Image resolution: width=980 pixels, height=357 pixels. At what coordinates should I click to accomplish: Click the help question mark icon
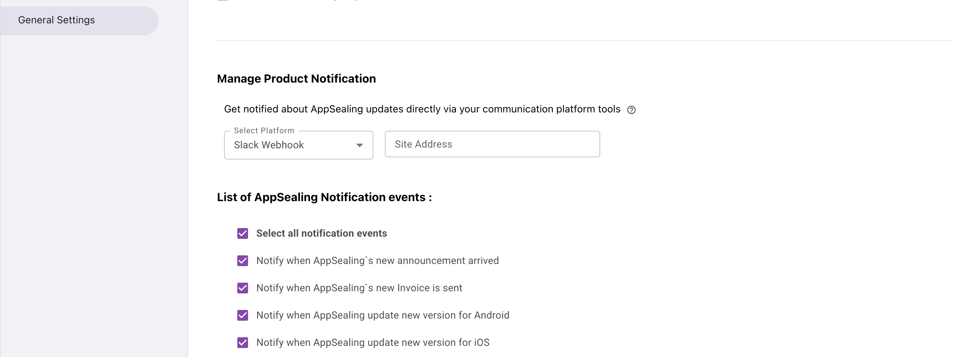coord(631,110)
